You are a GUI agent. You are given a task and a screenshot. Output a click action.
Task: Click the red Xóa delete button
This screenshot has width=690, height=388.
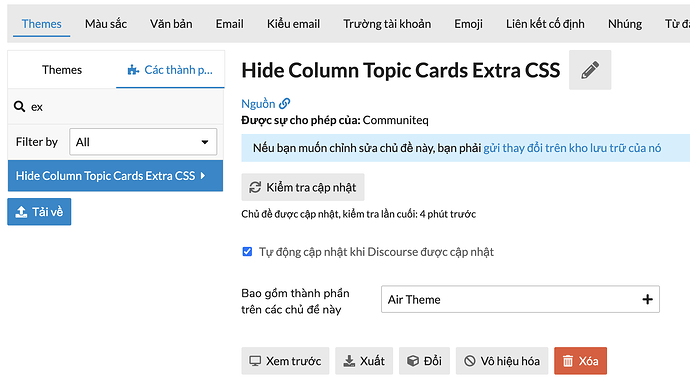click(x=580, y=361)
